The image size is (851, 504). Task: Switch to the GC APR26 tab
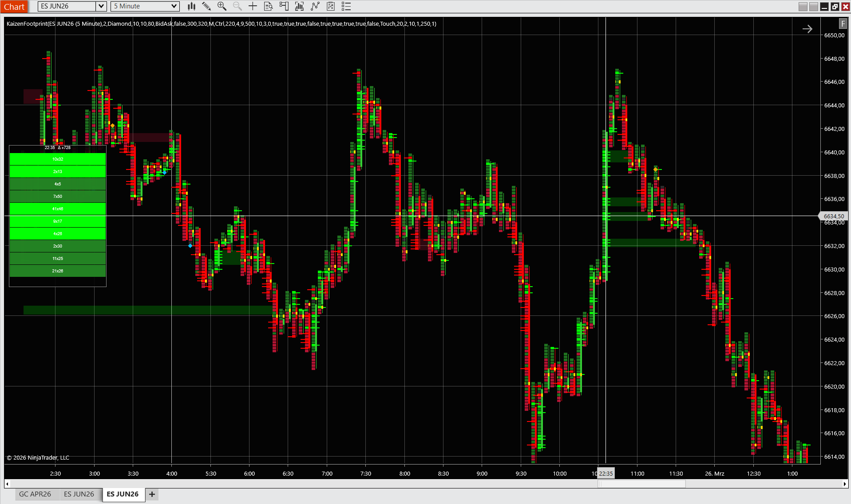(x=35, y=494)
